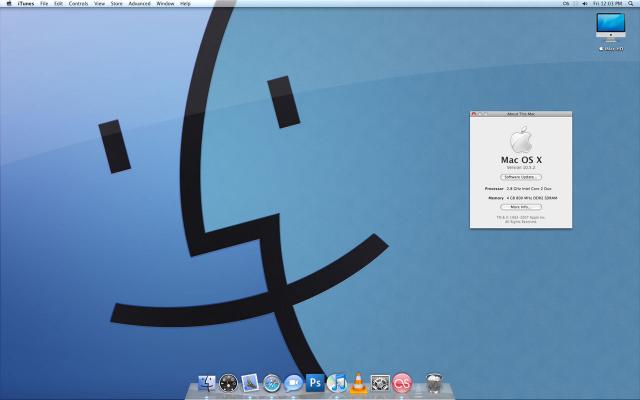Image resolution: width=640 pixels, height=400 pixels.
Task: Open Spotlight search in menu bar
Action: (x=631, y=4)
